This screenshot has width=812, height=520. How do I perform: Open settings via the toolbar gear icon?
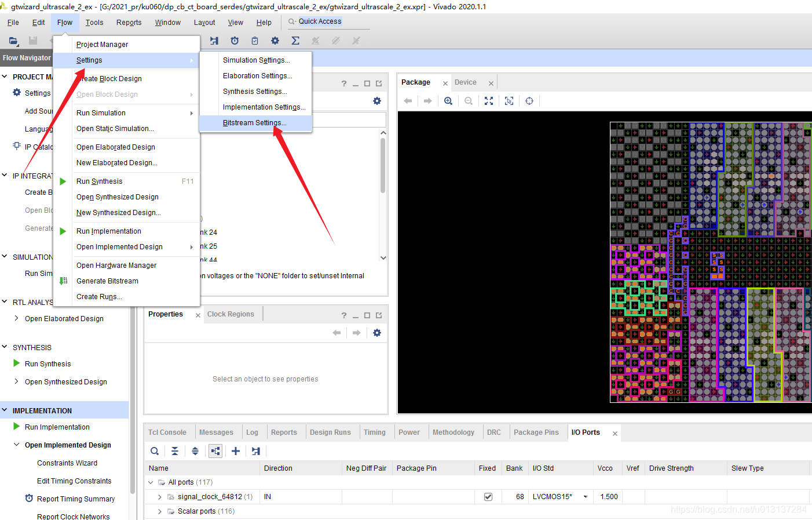[x=275, y=41]
